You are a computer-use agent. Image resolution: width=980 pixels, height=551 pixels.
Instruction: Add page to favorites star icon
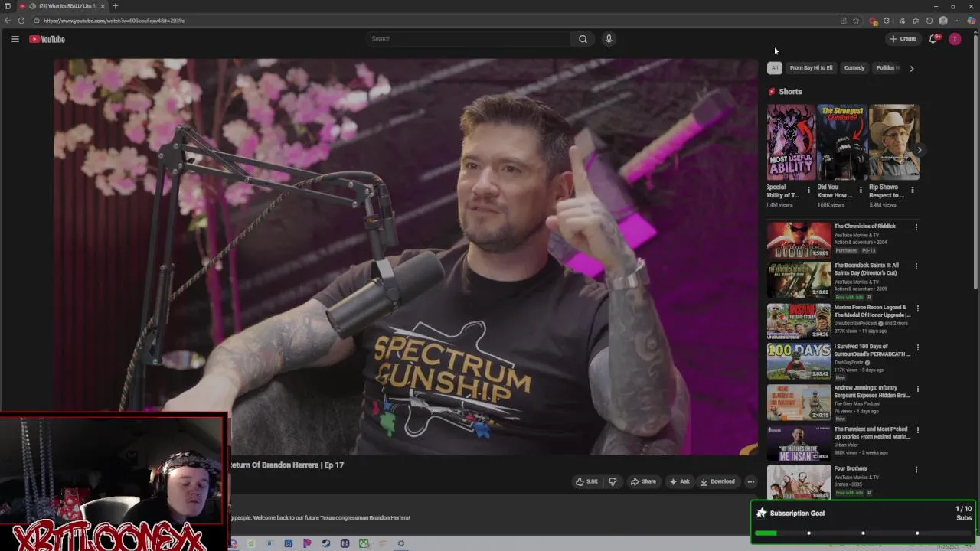pos(856,21)
